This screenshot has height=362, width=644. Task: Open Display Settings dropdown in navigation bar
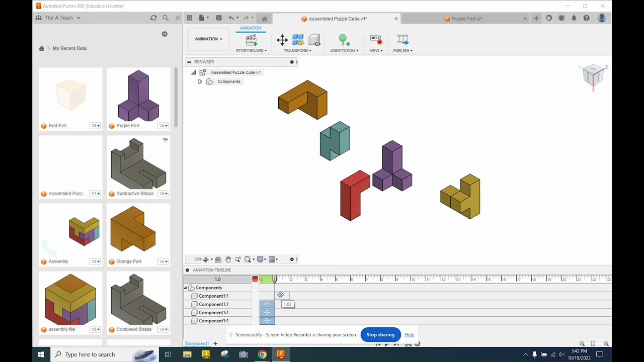[262, 259]
